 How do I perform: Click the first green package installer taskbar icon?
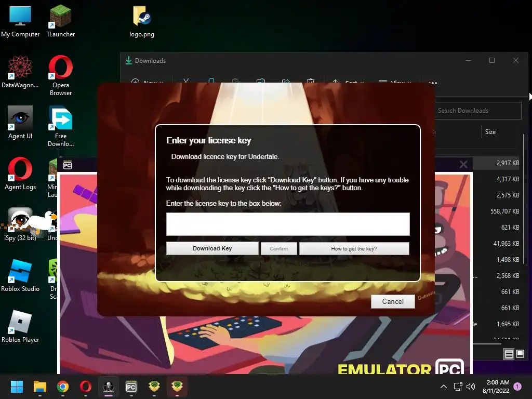(154, 387)
